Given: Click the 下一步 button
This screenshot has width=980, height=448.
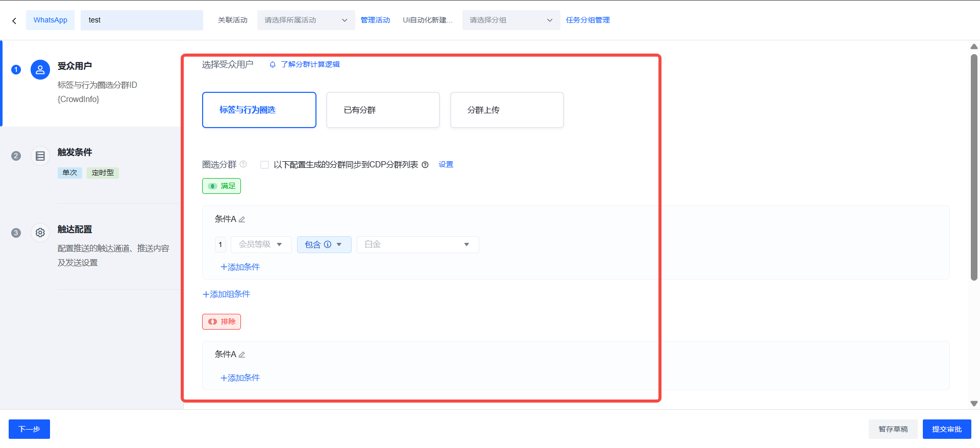Looking at the screenshot, I should click(x=29, y=429).
